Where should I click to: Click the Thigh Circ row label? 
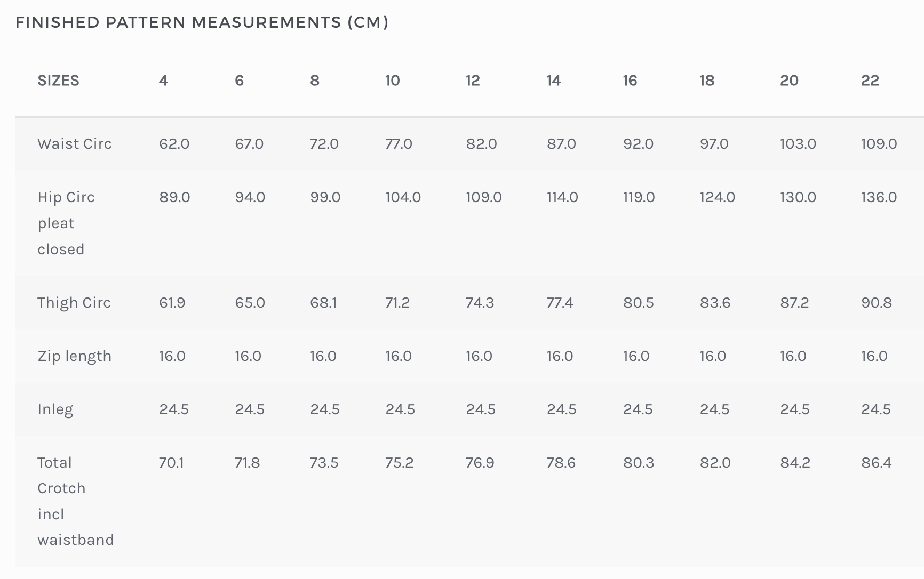coord(74,303)
